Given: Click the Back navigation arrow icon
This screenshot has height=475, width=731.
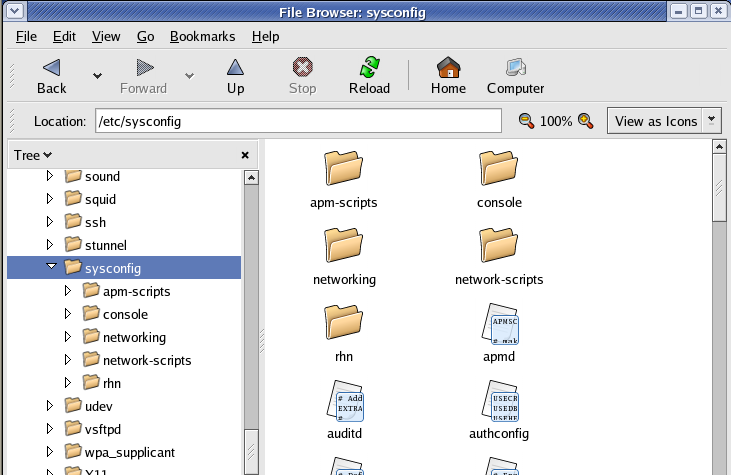Looking at the screenshot, I should [x=51, y=68].
